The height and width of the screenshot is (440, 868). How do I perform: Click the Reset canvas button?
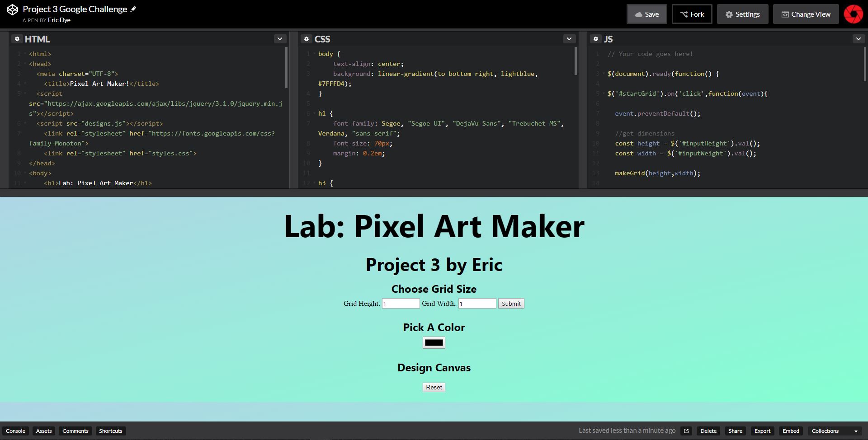tap(434, 387)
